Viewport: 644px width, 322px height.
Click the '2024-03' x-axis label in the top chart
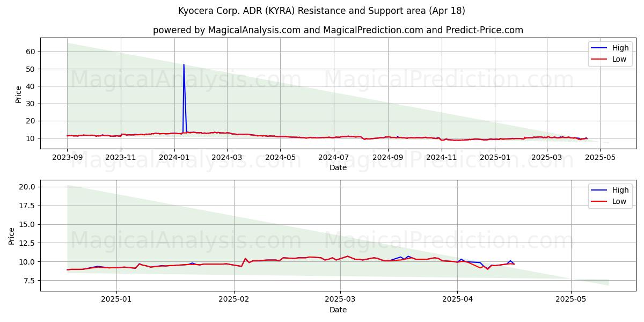pyautogui.click(x=226, y=157)
